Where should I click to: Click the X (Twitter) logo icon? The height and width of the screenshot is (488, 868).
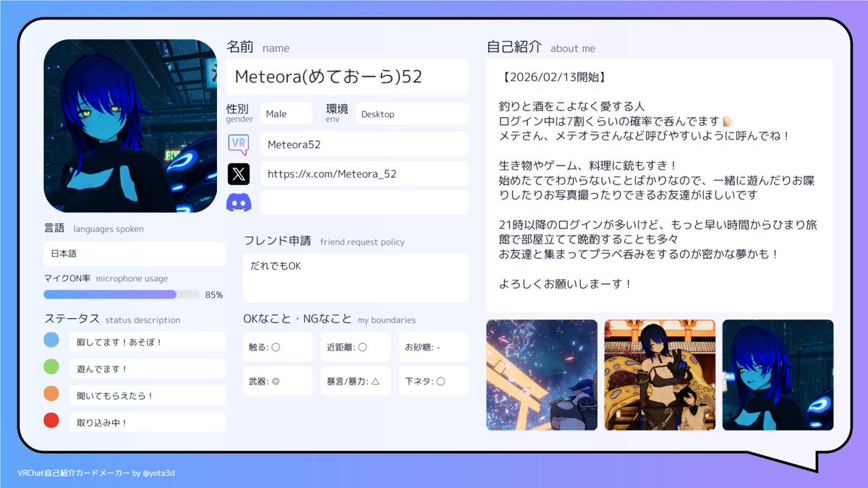(x=239, y=174)
